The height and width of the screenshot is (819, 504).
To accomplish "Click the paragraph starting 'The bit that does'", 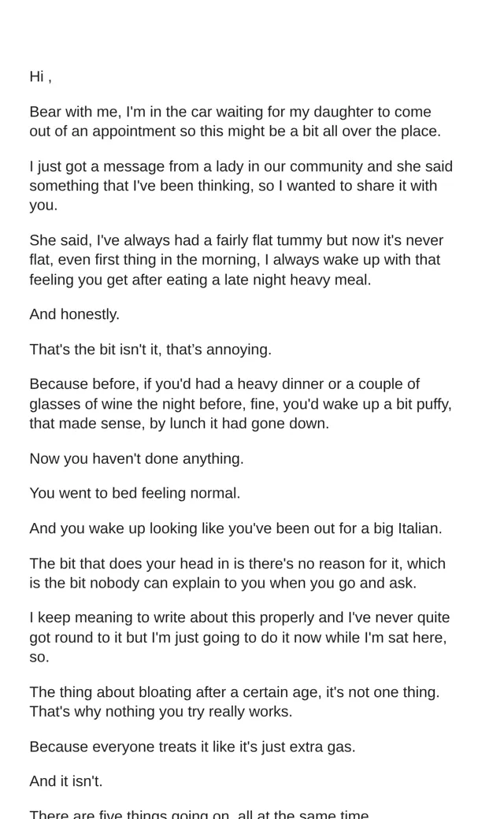I will click(x=238, y=573).
